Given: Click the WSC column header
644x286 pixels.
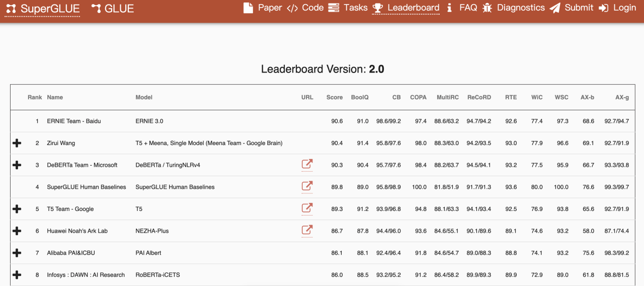Looking at the screenshot, I should click(561, 97).
